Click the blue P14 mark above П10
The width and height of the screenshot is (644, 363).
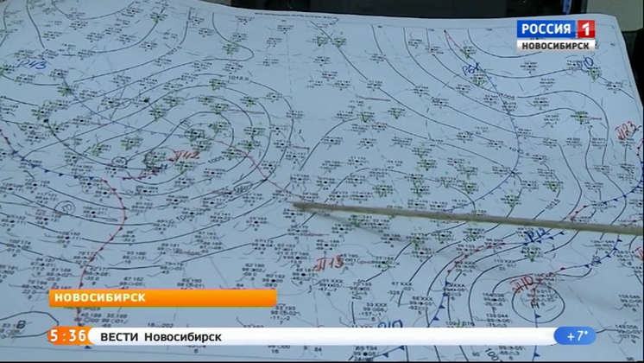pos(535,237)
